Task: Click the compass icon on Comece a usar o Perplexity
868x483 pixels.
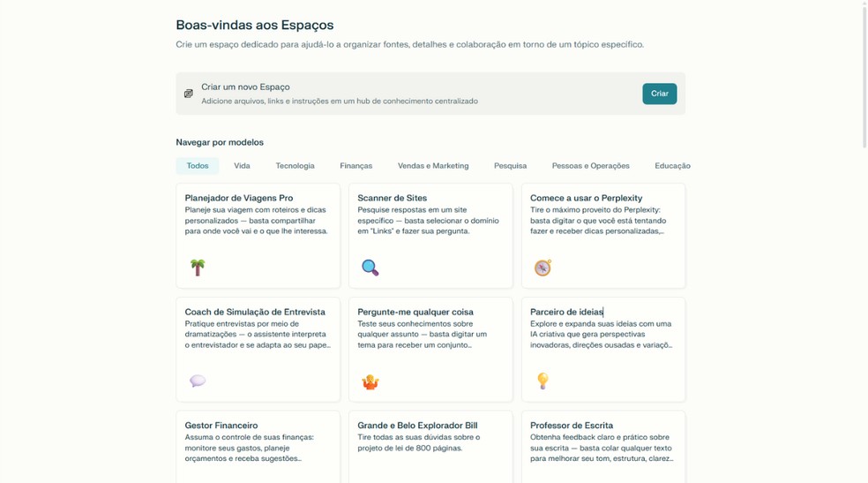Action: [542, 268]
